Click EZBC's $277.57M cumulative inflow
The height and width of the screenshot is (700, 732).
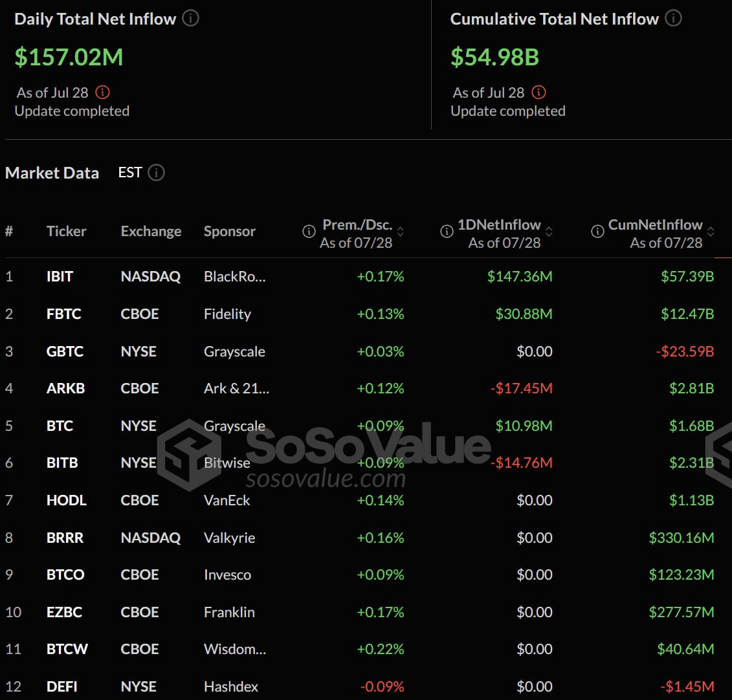click(x=681, y=612)
